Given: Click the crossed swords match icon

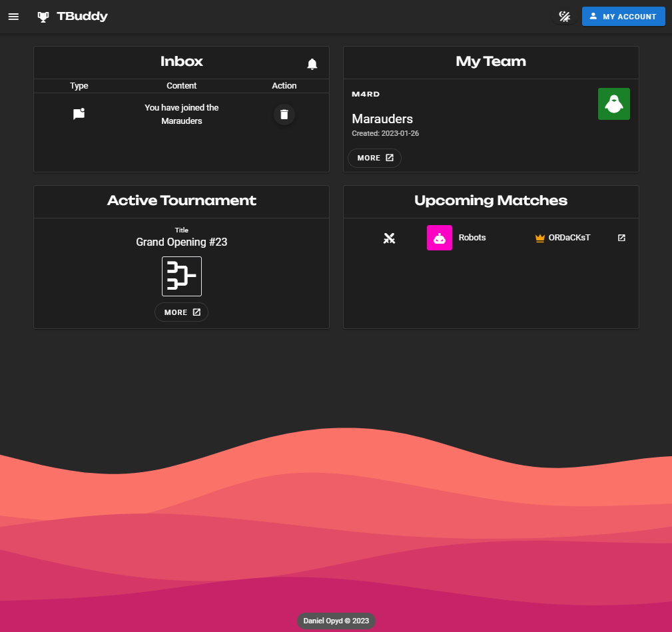Looking at the screenshot, I should (389, 238).
